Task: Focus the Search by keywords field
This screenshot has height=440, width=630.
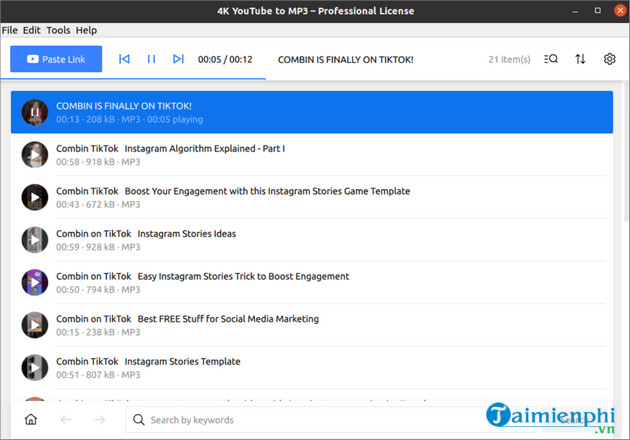Action: 331,420
